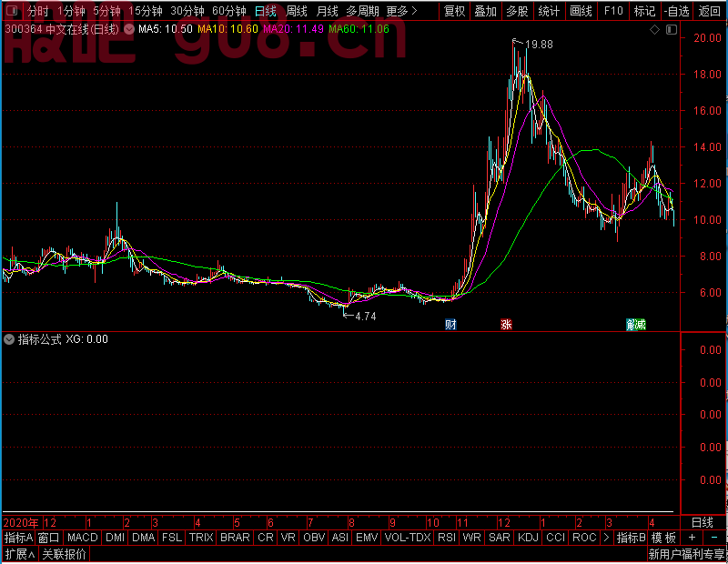
Task: Open the 关联报价 related quotes tab
Action: 64,554
